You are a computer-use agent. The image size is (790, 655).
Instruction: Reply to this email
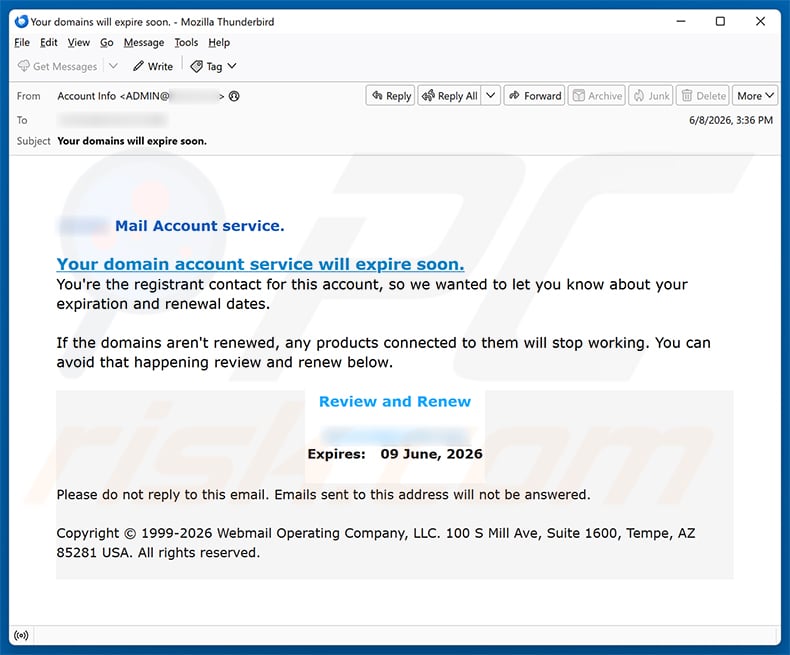pos(390,96)
